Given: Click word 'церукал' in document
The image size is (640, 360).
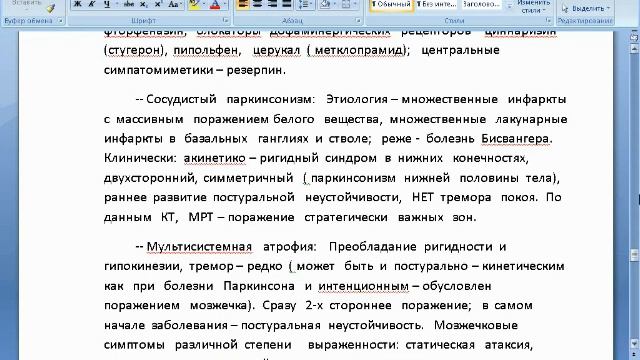Looking at the screenshot, I should 276,50.
